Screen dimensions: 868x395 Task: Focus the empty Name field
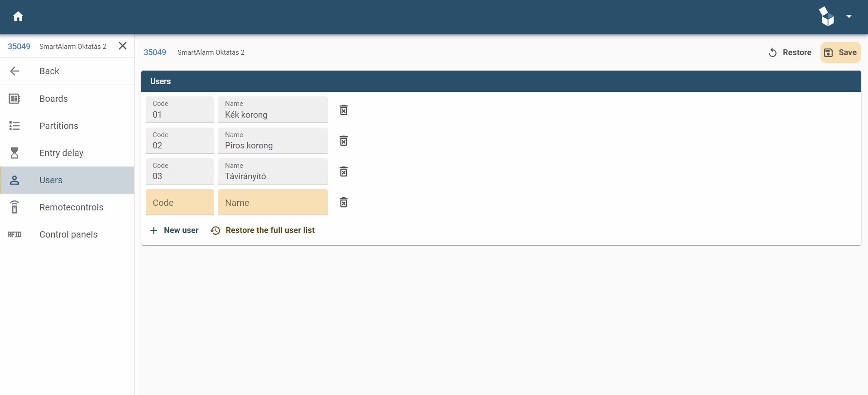273,202
